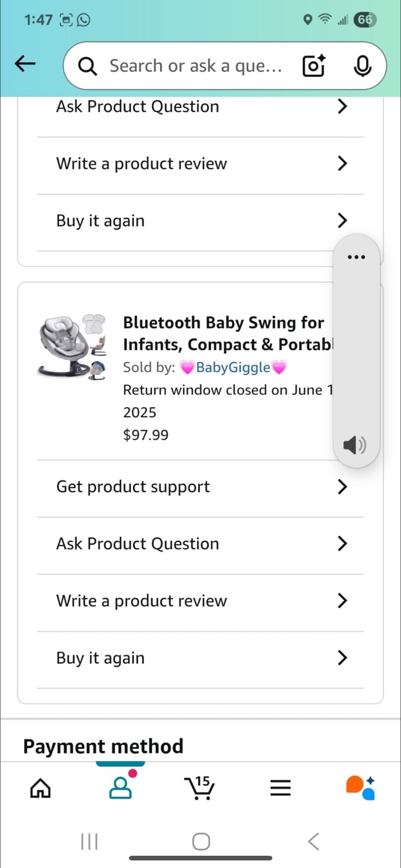401x868 pixels.
Task: Focus the search or ask a question field
Action: 195,66
